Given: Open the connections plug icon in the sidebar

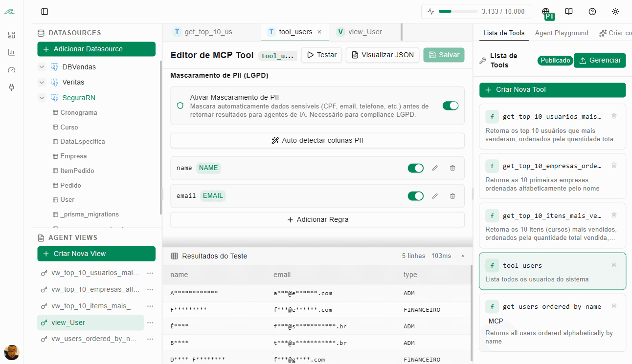Looking at the screenshot, I should click(x=11, y=86).
